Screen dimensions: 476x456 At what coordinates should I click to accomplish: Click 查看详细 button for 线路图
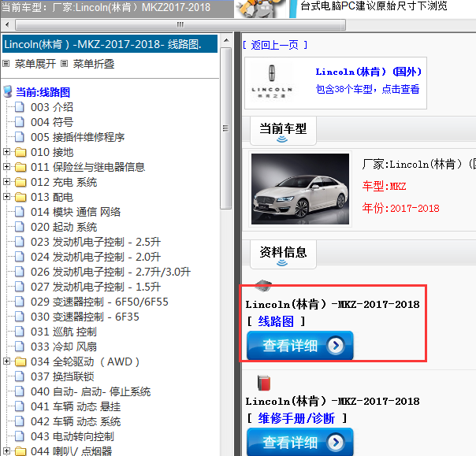pos(300,345)
